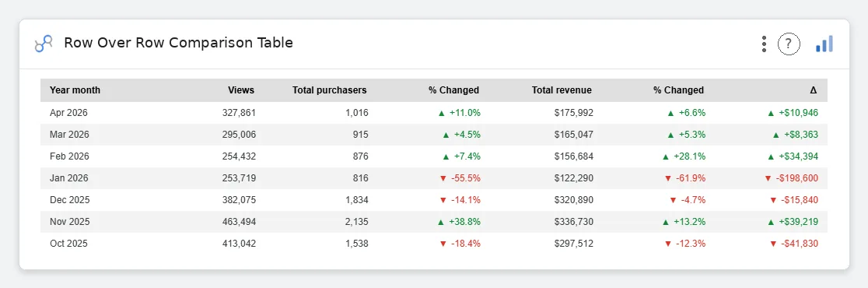Click the linked circles icon beside the title
Viewport: 868px width, 288px height.
pos(44,44)
